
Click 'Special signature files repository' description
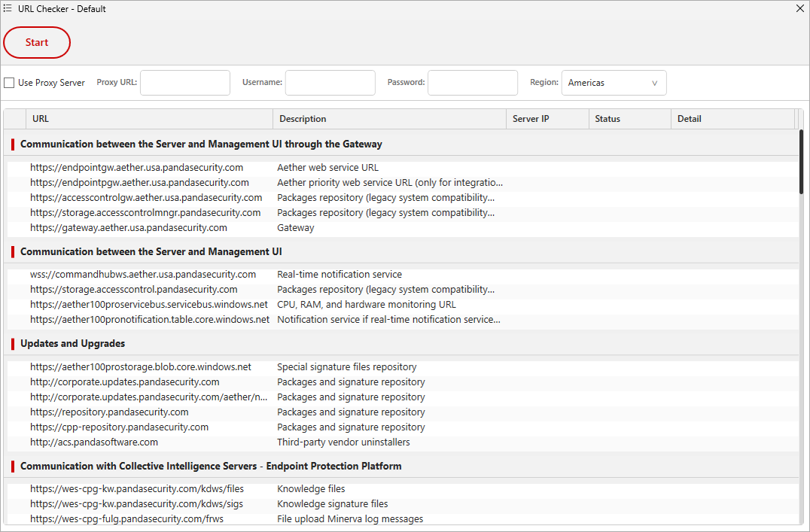click(346, 366)
